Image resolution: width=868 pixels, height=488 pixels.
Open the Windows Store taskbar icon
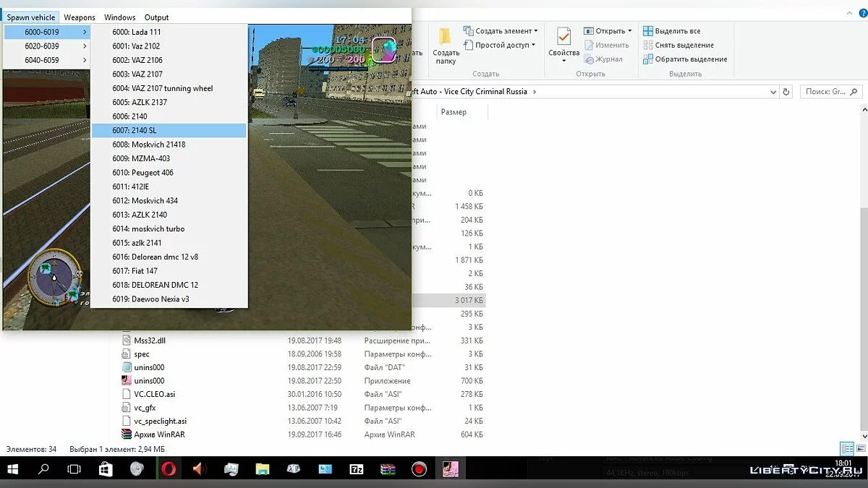pyautogui.click(x=105, y=469)
